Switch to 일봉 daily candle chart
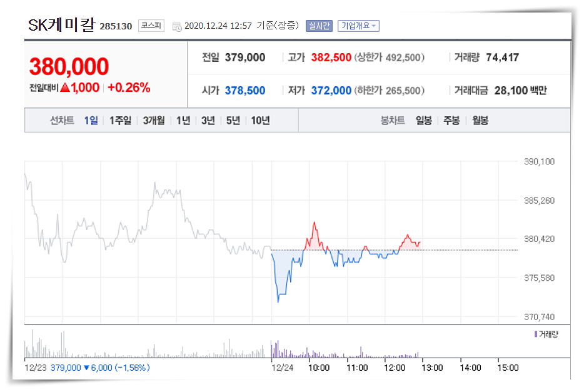The height and width of the screenshot is (392, 584). pyautogui.click(x=424, y=120)
